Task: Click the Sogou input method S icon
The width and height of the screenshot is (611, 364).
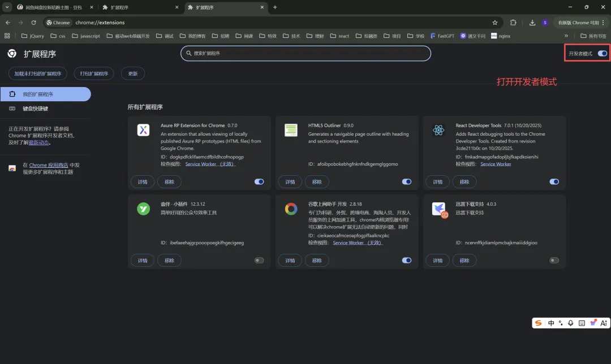Action: click(x=538, y=323)
